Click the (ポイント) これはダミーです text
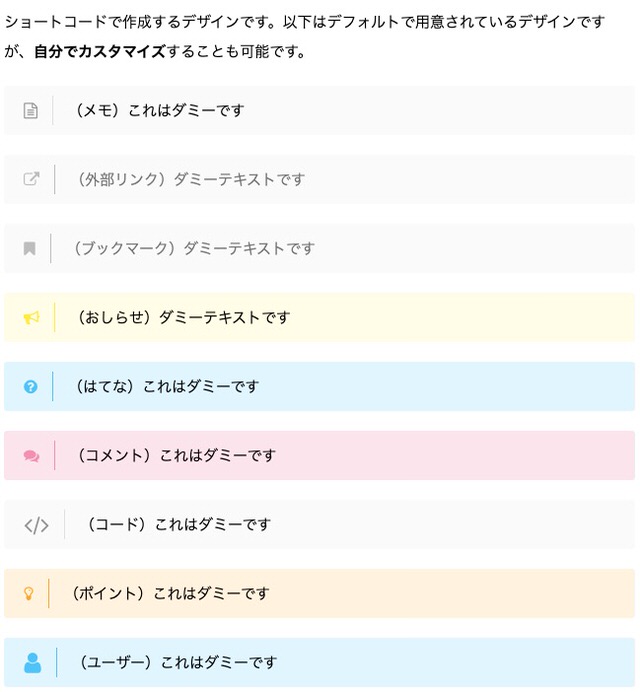This screenshot has height=692, width=640. coord(169,594)
